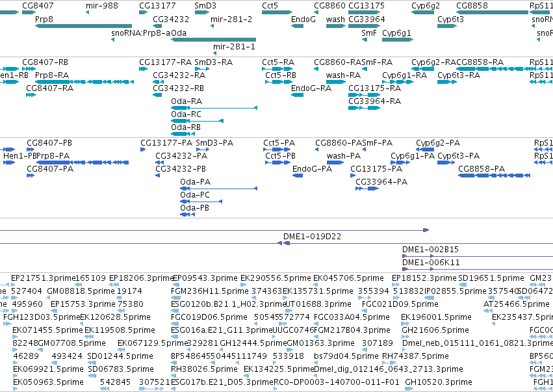
Task: Click the Cct5-PA protein label
Action: pos(279,143)
